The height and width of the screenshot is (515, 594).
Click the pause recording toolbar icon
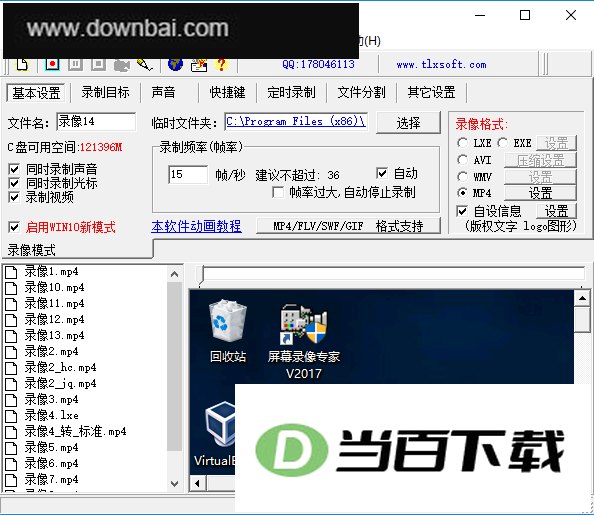point(75,64)
